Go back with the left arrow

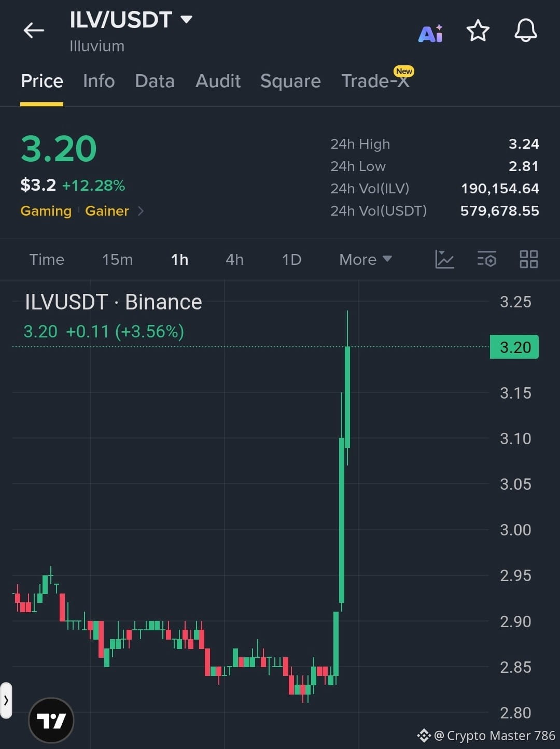pyautogui.click(x=34, y=31)
